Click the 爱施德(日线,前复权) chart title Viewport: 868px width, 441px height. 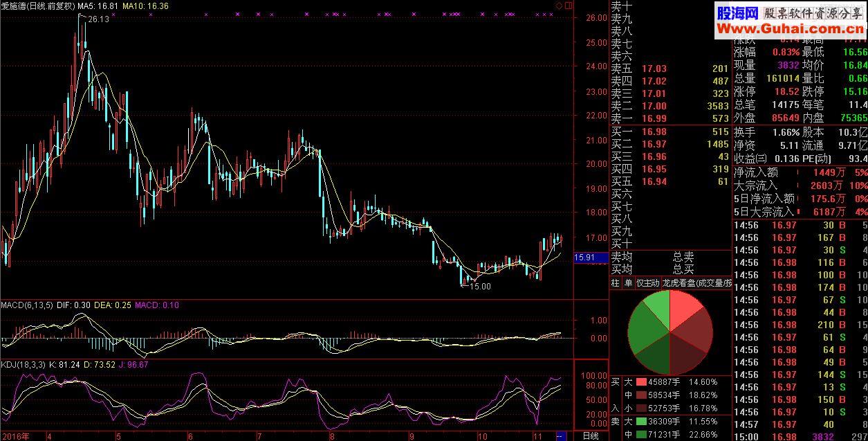37,6
